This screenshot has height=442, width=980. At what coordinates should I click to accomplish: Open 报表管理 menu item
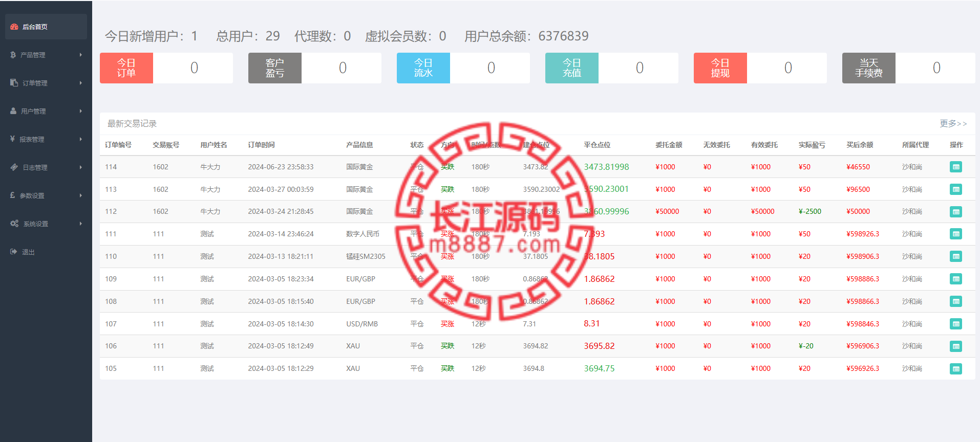46,139
